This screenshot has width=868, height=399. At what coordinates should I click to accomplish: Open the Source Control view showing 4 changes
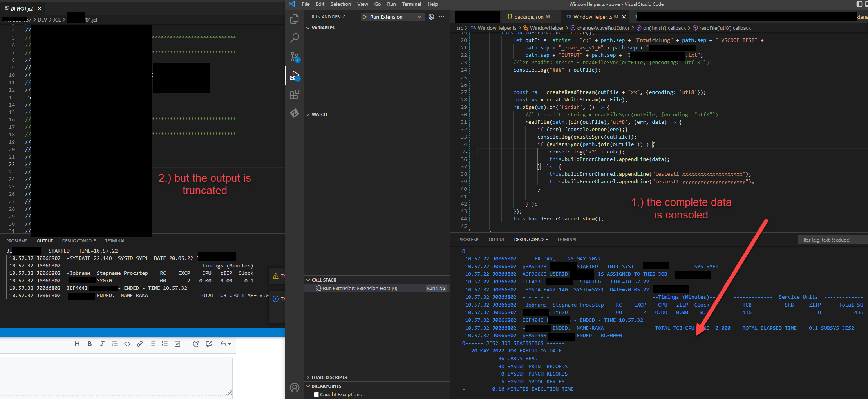(x=295, y=57)
